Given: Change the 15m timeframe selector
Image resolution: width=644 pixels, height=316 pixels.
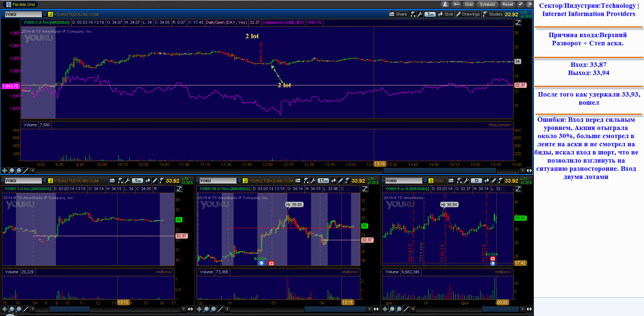Looking at the screenshot, I should pyautogui.click(x=323, y=180).
